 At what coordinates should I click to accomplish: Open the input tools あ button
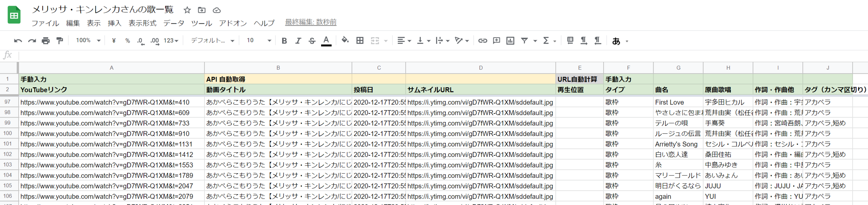tap(616, 41)
